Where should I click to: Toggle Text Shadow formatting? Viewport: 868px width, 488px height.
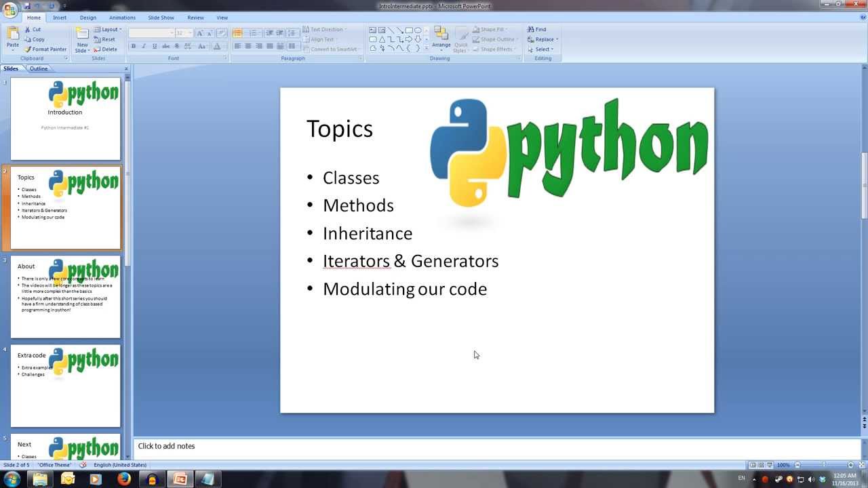coord(177,46)
